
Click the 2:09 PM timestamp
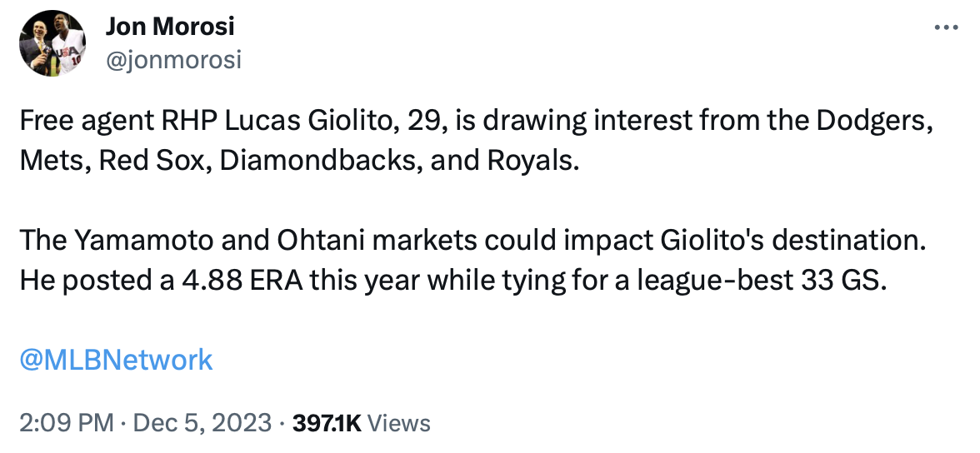point(66,423)
